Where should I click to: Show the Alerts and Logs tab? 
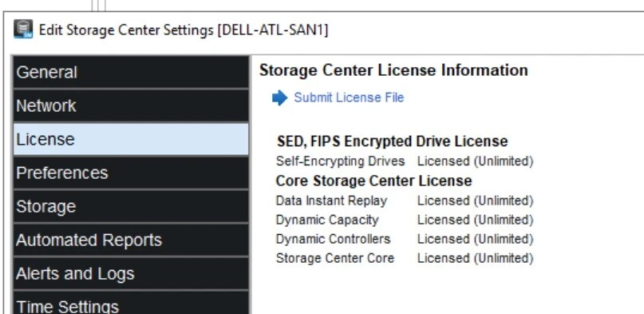(131, 273)
